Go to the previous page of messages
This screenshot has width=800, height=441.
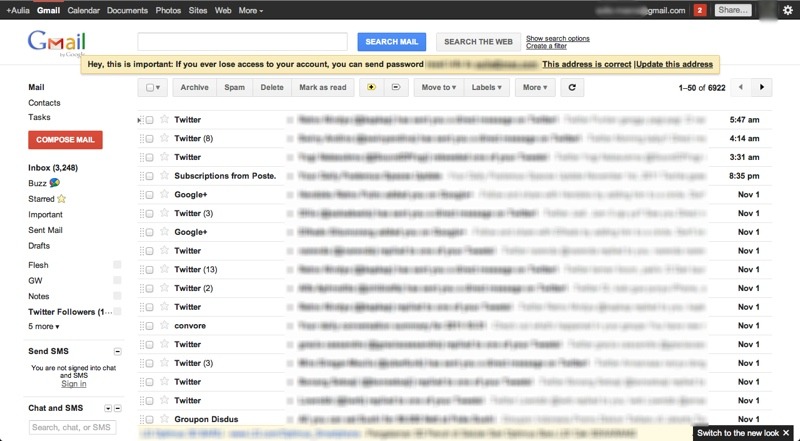click(735, 88)
